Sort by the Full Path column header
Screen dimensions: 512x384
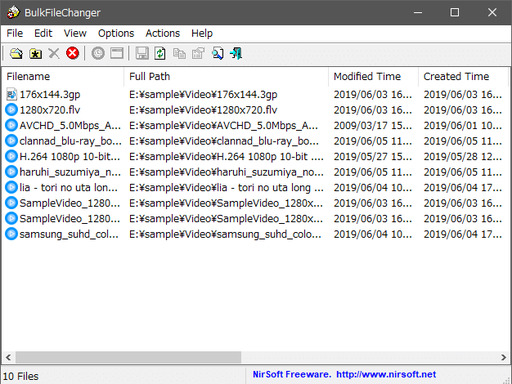(226, 76)
